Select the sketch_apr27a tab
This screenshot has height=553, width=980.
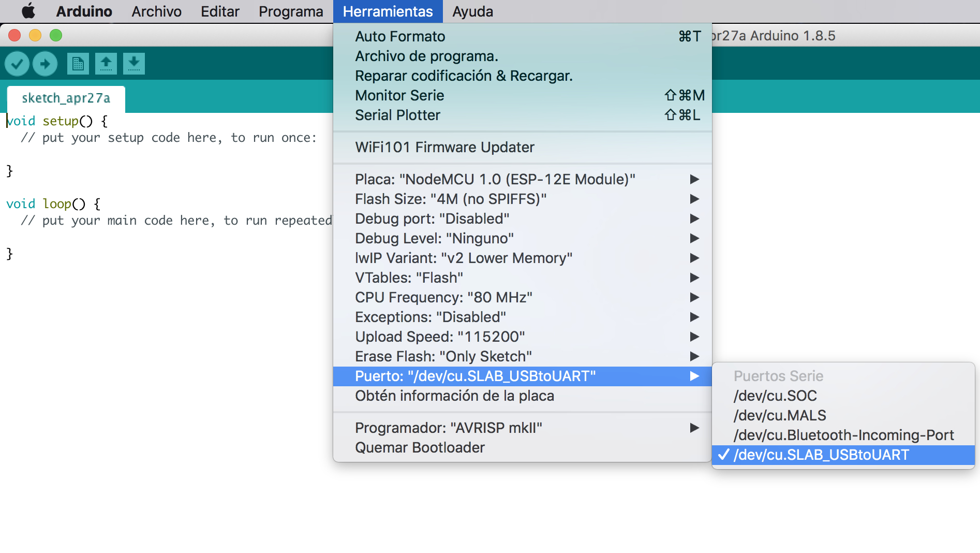pos(66,98)
